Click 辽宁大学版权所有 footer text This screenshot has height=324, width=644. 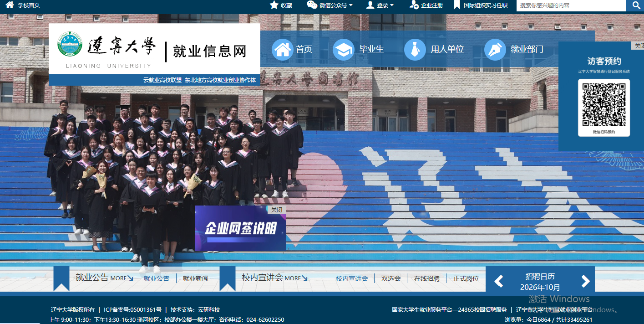pos(73,310)
